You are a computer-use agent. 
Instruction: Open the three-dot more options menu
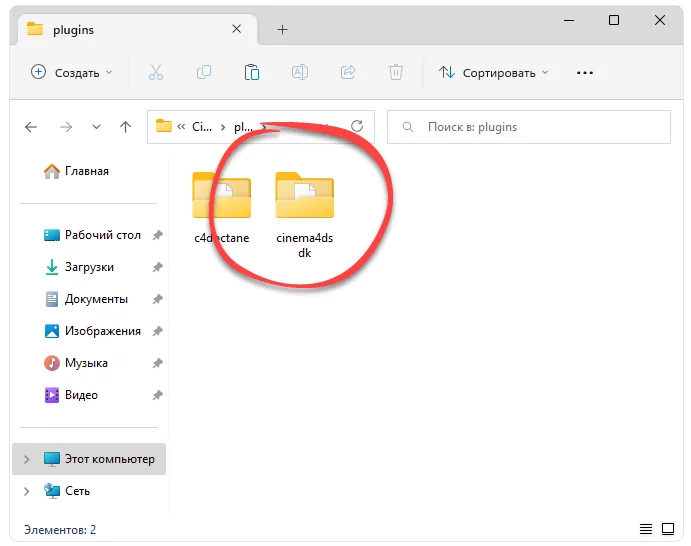tap(585, 73)
